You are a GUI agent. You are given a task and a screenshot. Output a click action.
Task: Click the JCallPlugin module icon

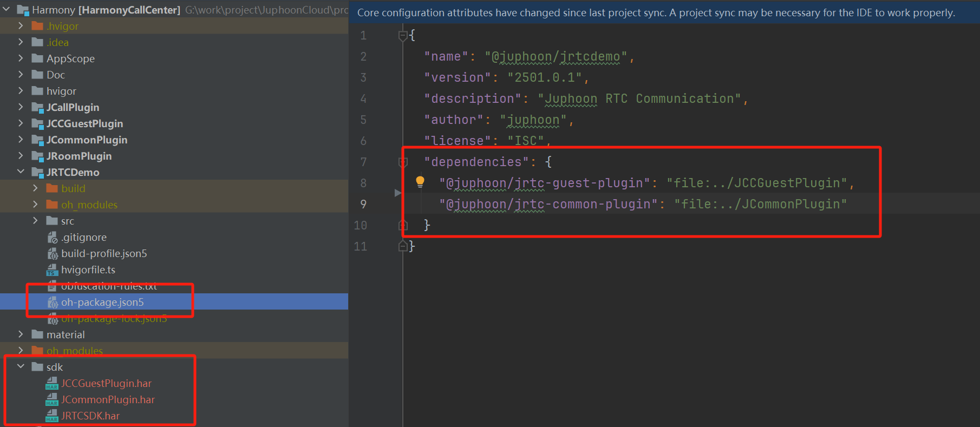point(37,107)
